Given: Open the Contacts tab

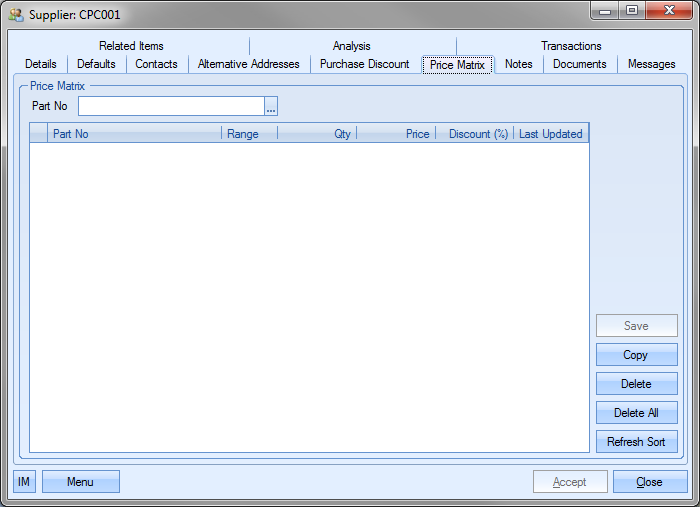Looking at the screenshot, I should click(156, 64).
